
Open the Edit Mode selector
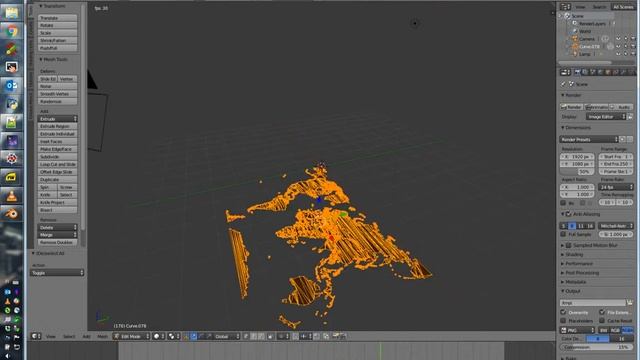click(x=131, y=336)
